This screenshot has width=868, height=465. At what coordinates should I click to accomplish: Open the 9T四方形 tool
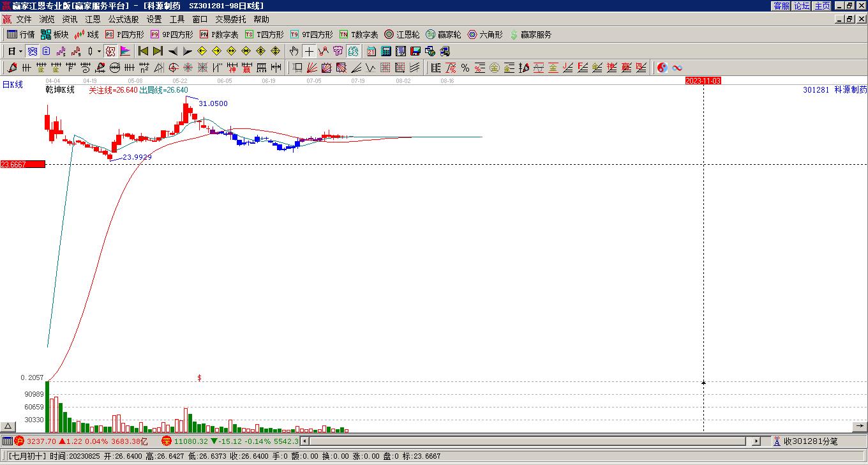point(311,34)
